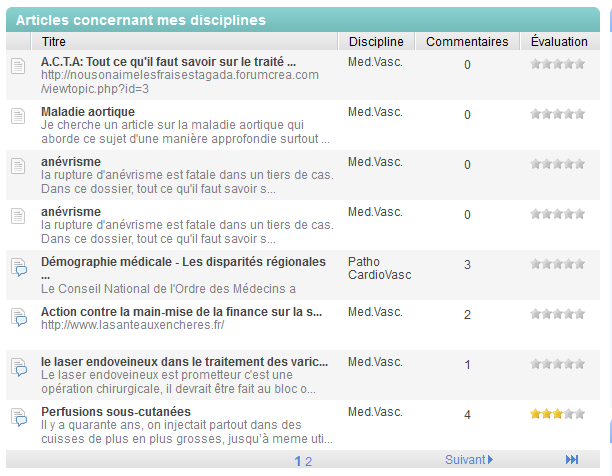Jump to last page with double-arrow icon
Image resolution: width=612 pixels, height=476 pixels.
[x=572, y=460]
